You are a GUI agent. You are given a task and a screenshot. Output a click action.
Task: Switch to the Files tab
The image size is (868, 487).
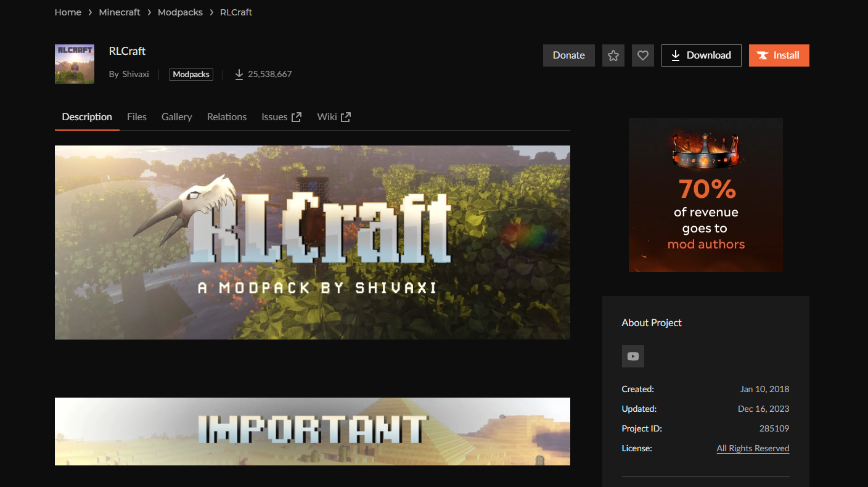point(137,117)
